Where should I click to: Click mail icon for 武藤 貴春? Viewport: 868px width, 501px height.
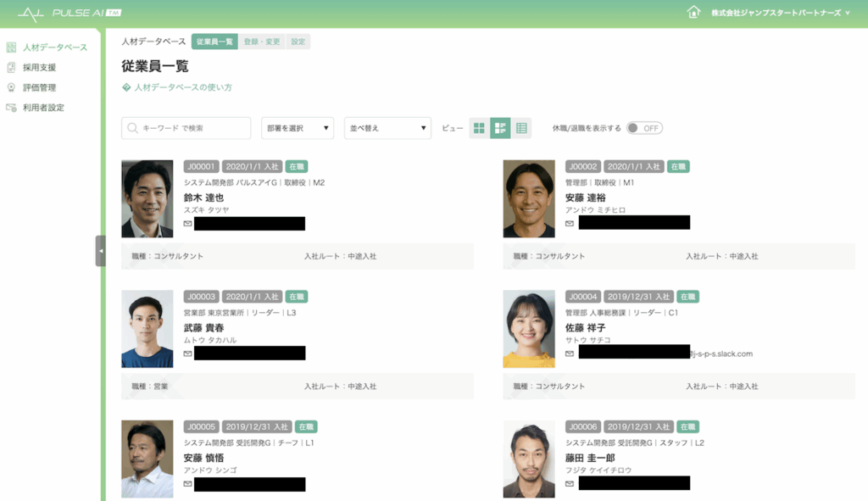point(187,353)
